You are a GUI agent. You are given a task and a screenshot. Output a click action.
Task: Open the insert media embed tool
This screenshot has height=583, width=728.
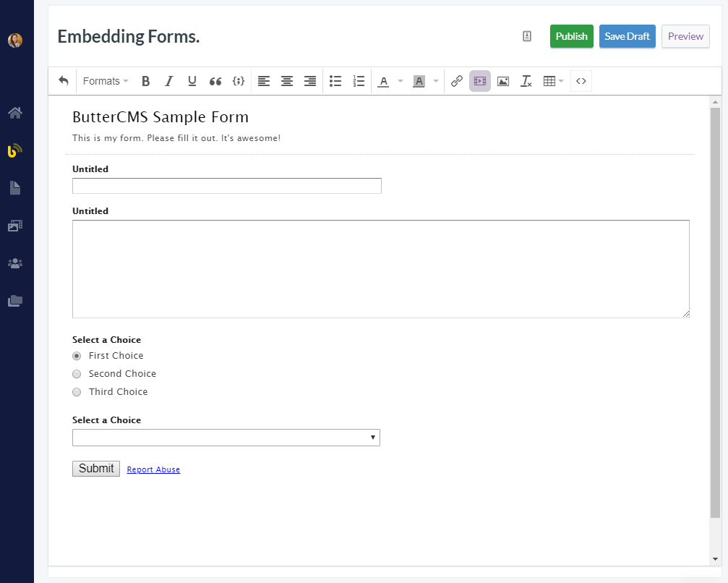point(479,81)
